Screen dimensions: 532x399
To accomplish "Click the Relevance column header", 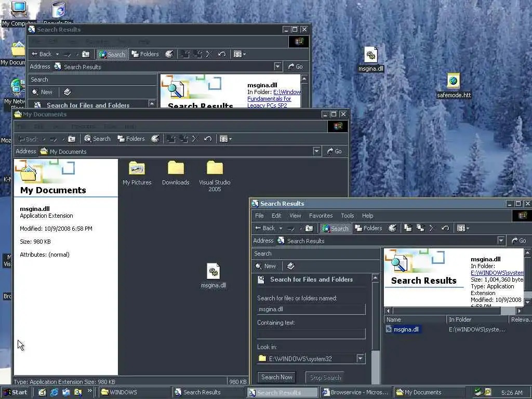I will (x=520, y=320).
